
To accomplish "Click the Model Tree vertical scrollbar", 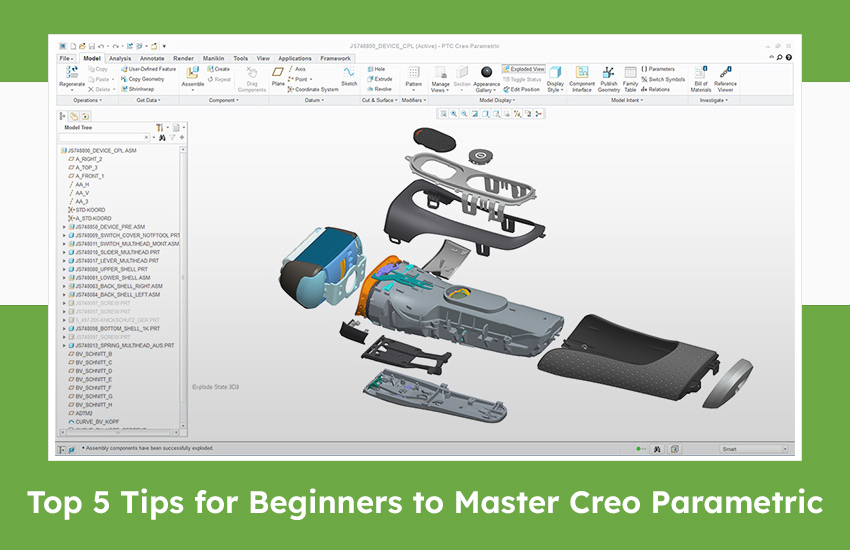I will (183, 287).
